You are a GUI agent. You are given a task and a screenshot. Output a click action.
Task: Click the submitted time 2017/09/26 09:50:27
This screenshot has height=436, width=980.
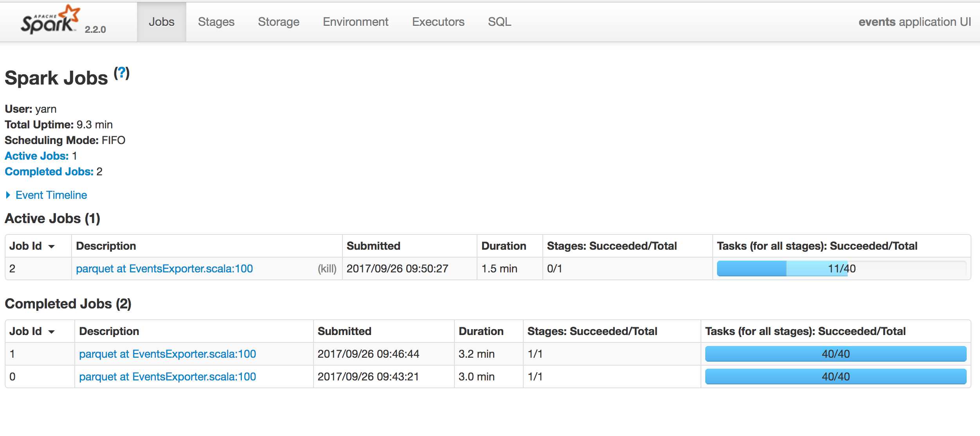pos(397,268)
